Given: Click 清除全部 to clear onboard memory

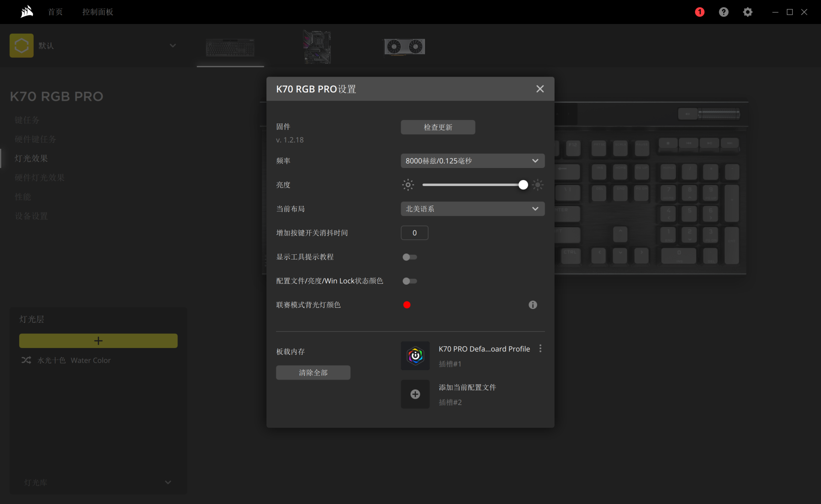Looking at the screenshot, I should coord(313,372).
